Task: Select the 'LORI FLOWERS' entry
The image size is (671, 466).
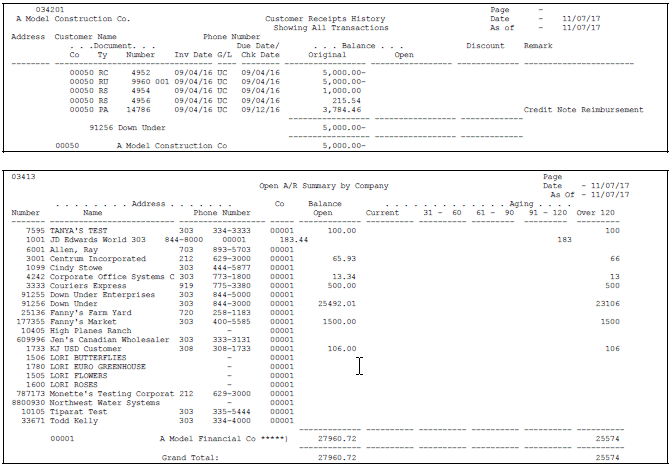Action: pyautogui.click(x=78, y=376)
